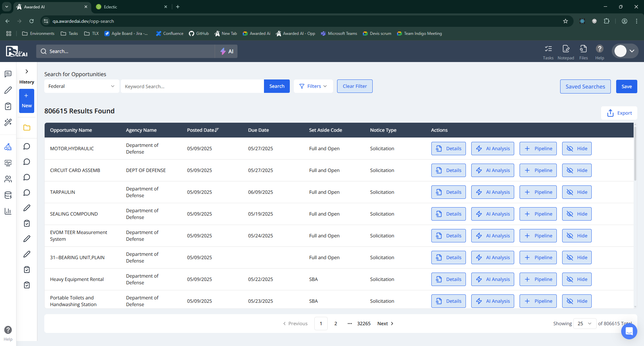
Task: Hide the TARPAULIN opportunity
Action: pyautogui.click(x=577, y=192)
